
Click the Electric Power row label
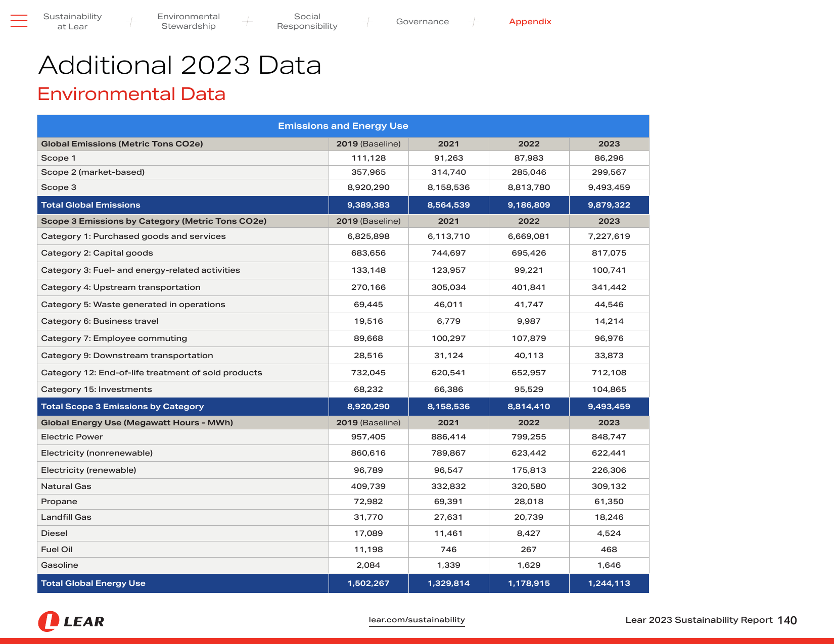(x=72, y=437)
